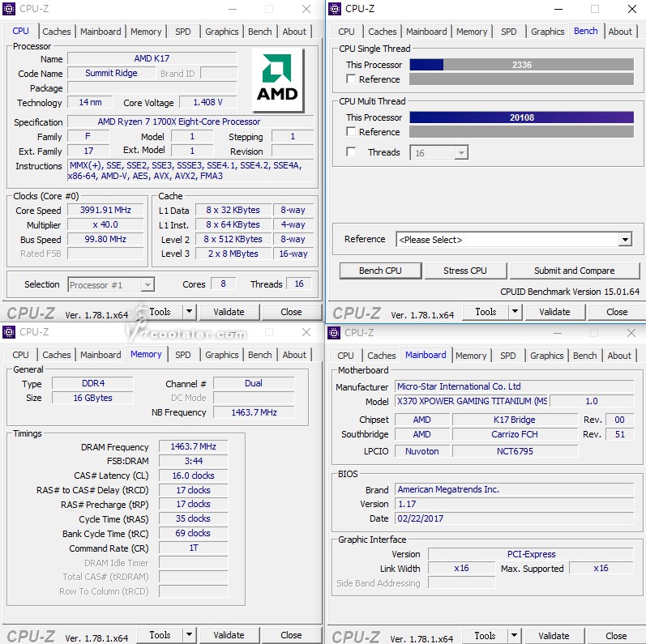Open the Threads count dropdown showing 16
This screenshot has height=644, width=646.
point(439,153)
